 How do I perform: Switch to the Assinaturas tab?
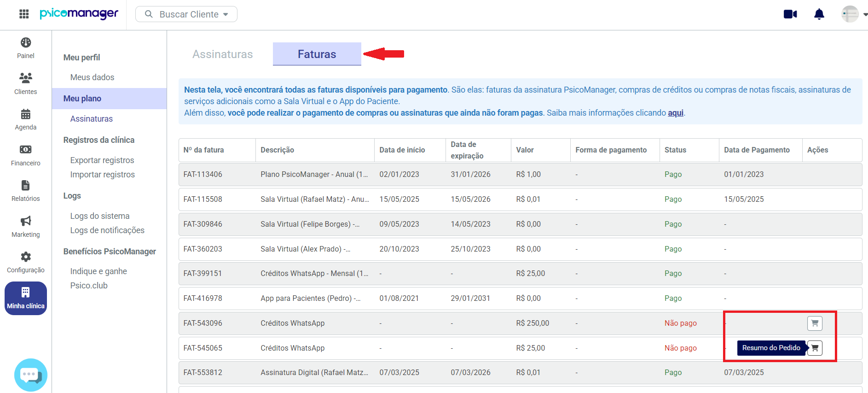(x=223, y=54)
